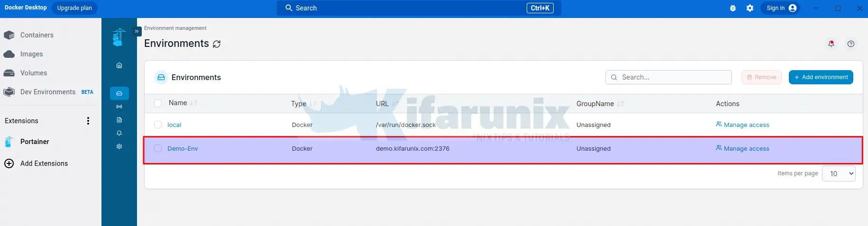This screenshot has height=226, width=868.
Task: Open the red notification bell icon
Action: (x=831, y=44)
